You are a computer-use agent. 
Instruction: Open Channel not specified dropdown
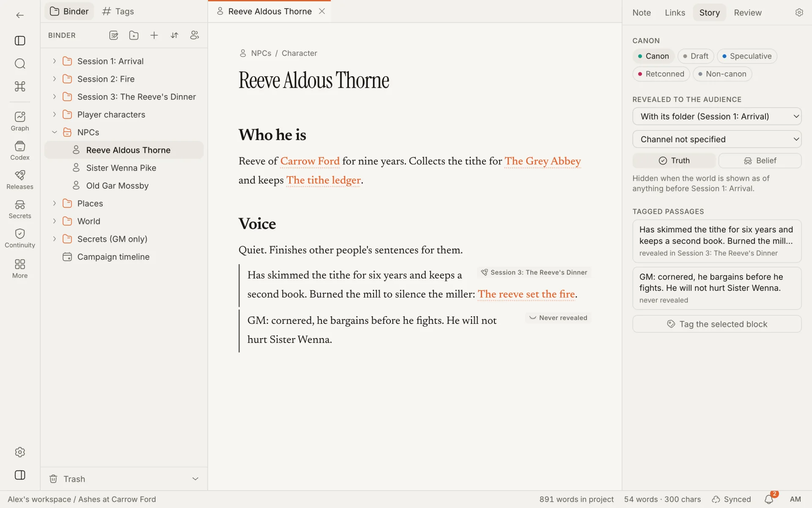717,139
